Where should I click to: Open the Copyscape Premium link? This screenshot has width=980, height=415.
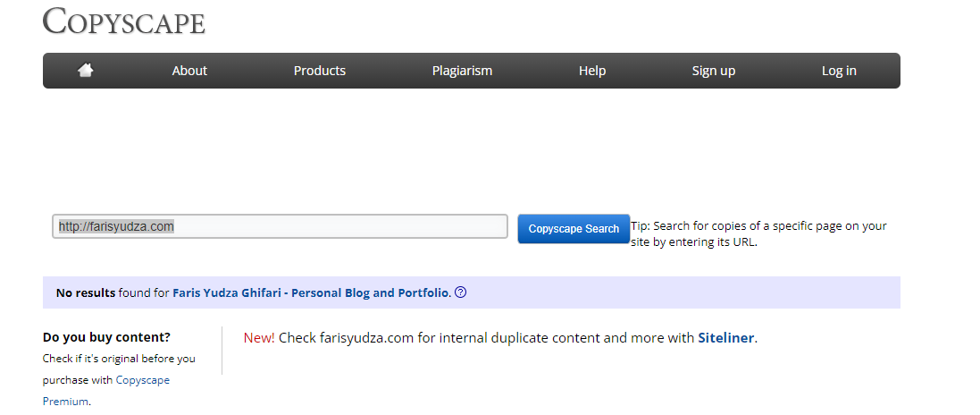pos(142,380)
